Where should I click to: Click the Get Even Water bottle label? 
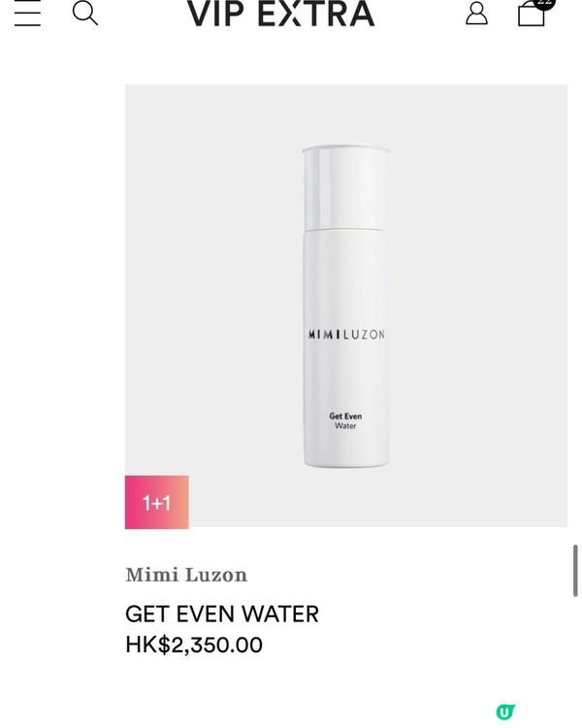345,420
